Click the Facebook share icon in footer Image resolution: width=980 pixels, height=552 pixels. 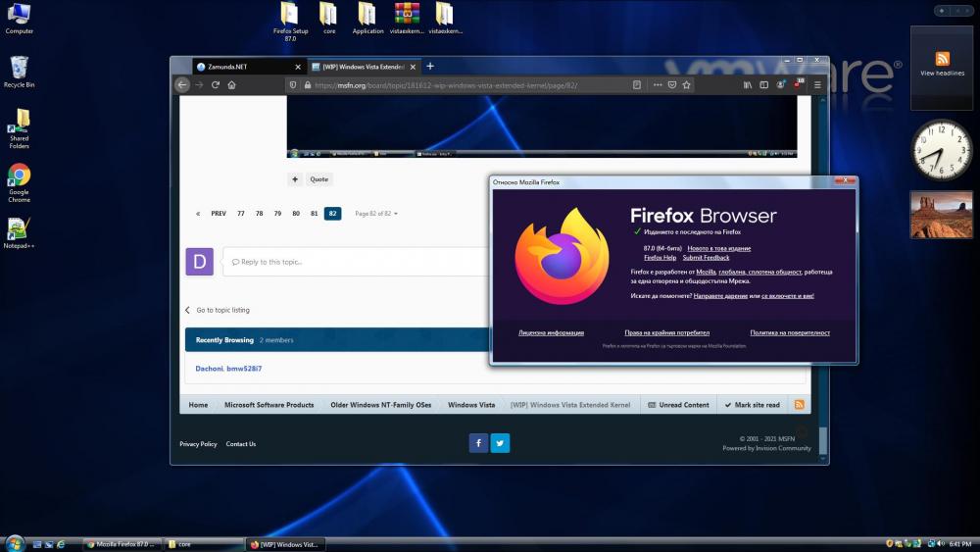(x=478, y=443)
